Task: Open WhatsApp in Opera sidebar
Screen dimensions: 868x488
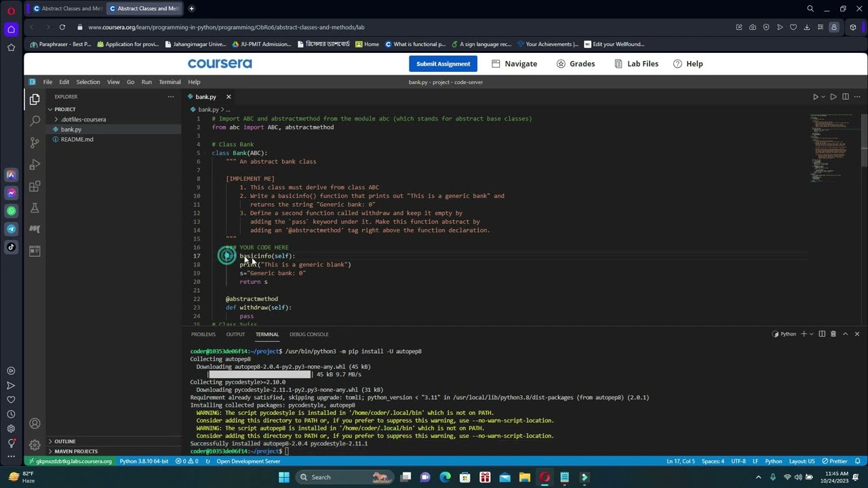Action: coord(11,211)
